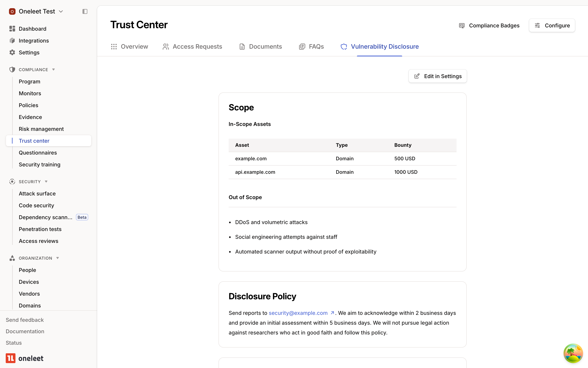This screenshot has height=368, width=588.
Task: Click the Configure button
Action: [x=552, y=25]
